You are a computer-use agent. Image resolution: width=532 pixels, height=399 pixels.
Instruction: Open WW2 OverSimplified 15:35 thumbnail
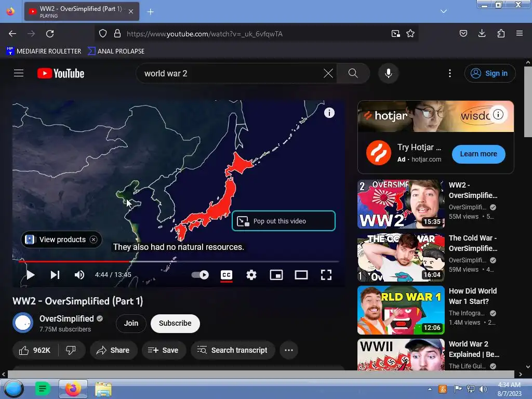[401, 204]
